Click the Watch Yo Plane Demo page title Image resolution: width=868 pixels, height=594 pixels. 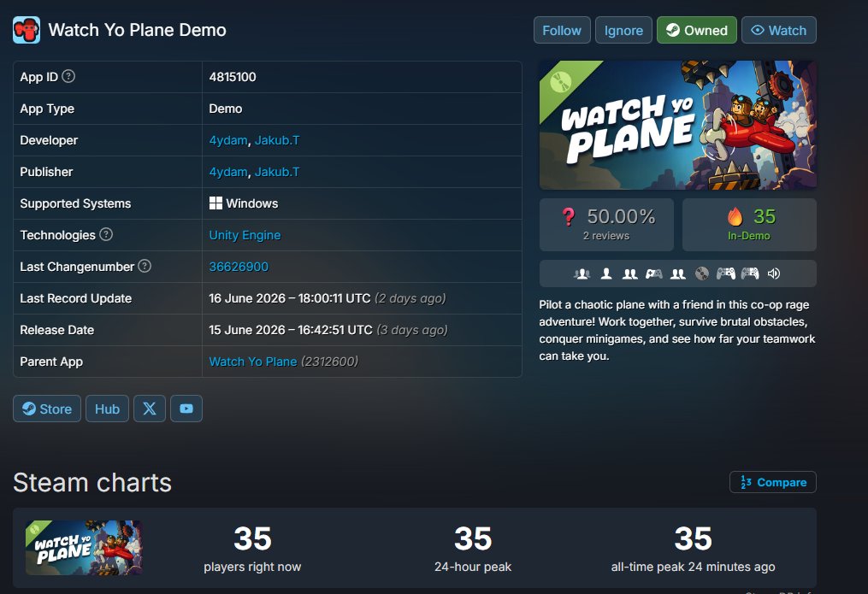(138, 30)
